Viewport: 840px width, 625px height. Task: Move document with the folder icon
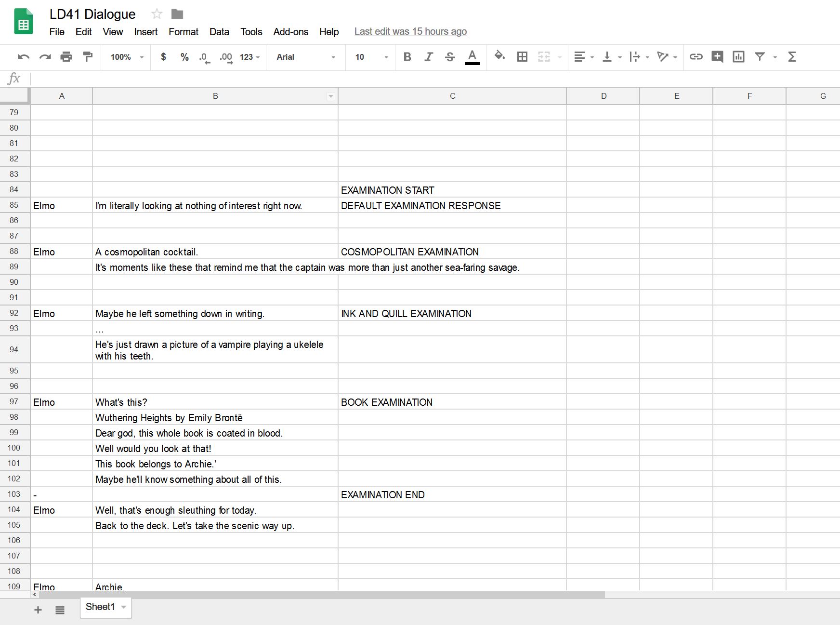point(177,14)
